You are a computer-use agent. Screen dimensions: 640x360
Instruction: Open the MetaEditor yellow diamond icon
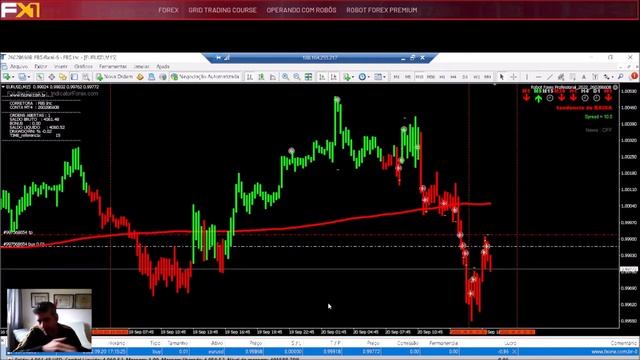tap(140, 77)
